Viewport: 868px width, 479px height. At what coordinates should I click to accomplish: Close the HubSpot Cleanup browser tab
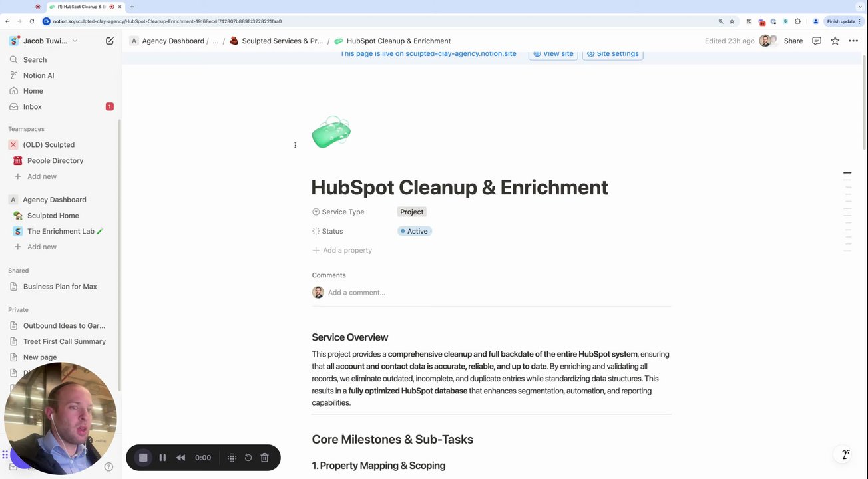120,7
